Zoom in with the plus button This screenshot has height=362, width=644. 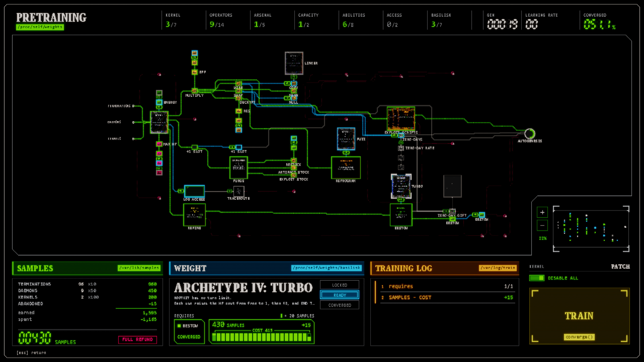542,212
